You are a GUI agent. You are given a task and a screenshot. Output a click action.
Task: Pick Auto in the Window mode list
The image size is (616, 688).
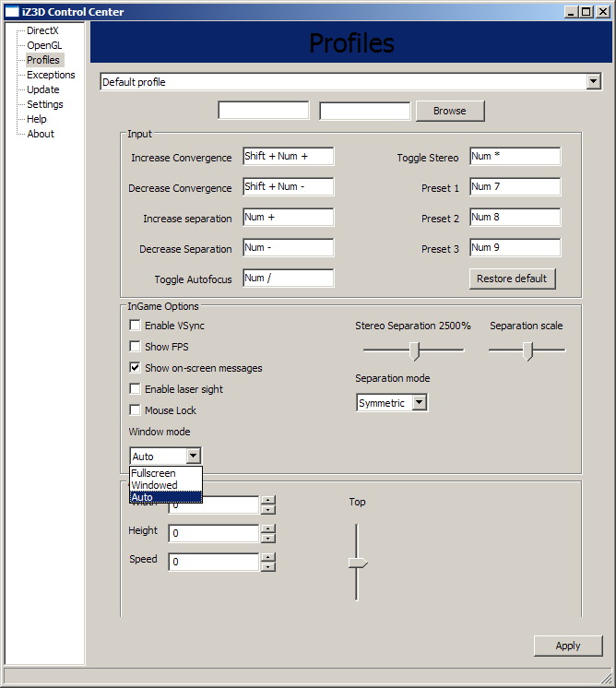click(166, 497)
